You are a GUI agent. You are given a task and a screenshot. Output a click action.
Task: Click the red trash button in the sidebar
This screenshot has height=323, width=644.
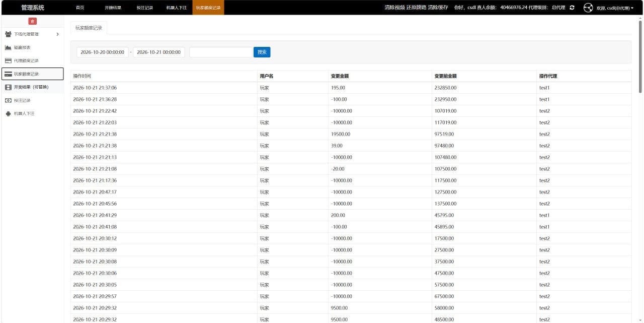pos(33,21)
